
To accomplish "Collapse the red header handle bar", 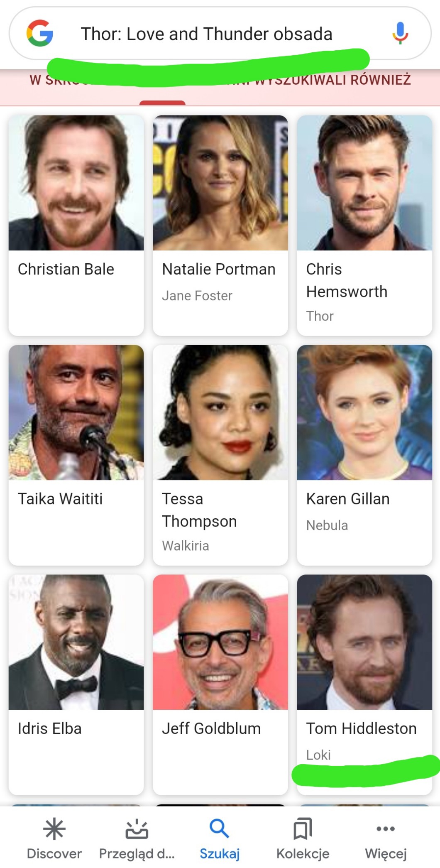I will 162,103.
